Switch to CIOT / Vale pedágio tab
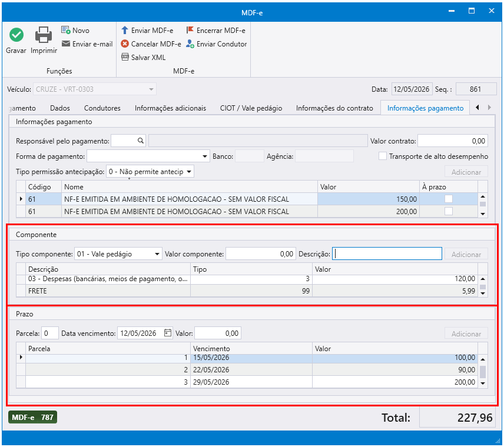Screen dimensions: 504x447 point(251,108)
